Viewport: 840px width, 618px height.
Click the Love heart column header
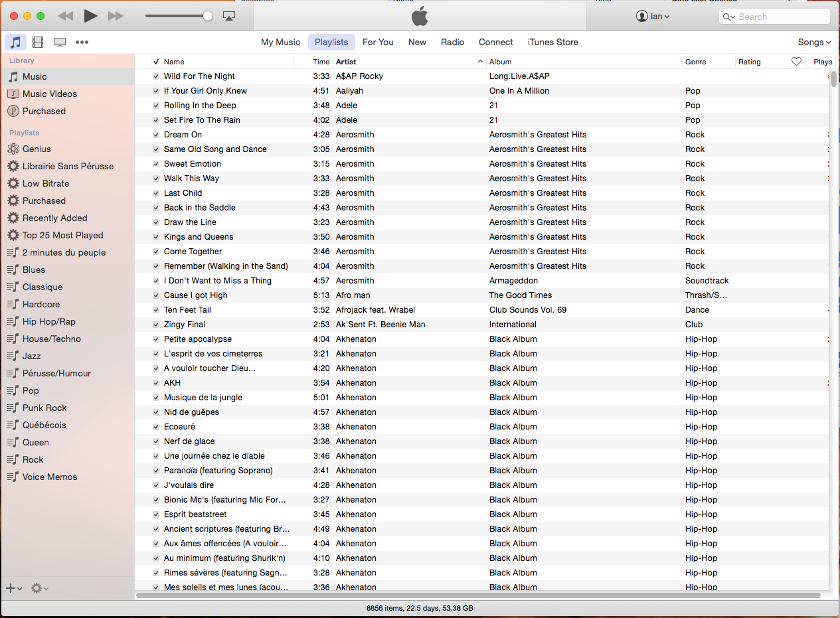click(x=797, y=61)
